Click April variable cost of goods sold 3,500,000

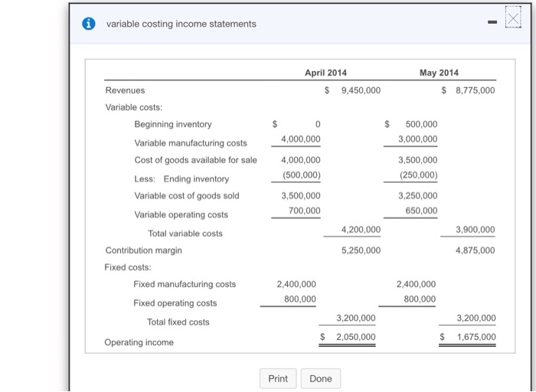click(x=301, y=196)
